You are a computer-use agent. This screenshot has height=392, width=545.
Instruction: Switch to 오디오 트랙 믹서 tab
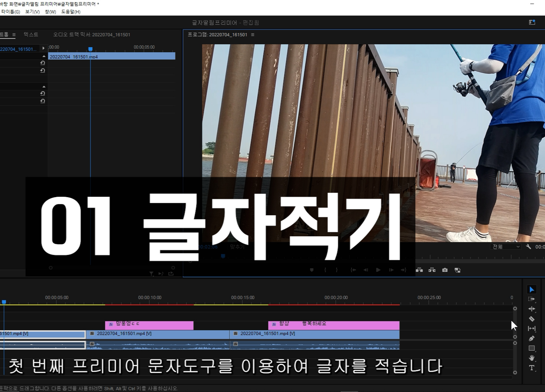[92, 34]
